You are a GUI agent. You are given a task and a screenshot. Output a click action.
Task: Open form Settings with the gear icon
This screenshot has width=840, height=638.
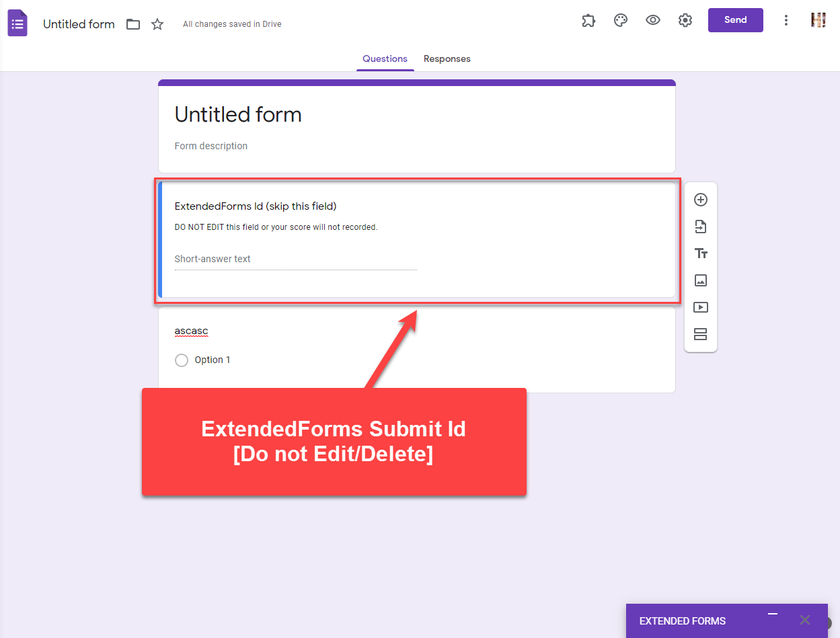coord(685,20)
